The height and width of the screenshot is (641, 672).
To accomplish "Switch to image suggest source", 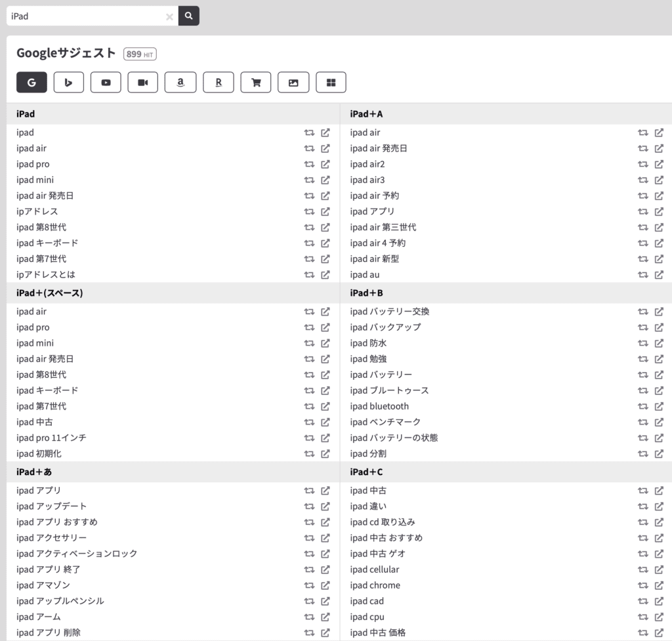I will tap(293, 82).
